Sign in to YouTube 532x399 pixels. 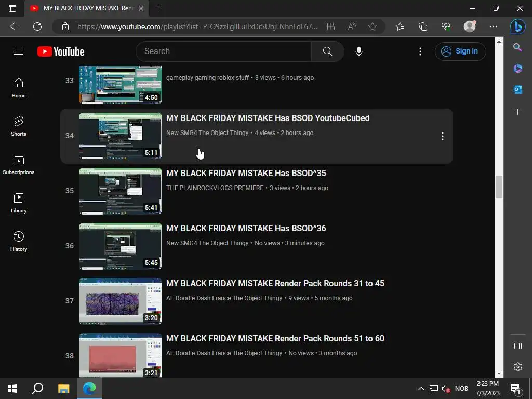click(x=460, y=51)
